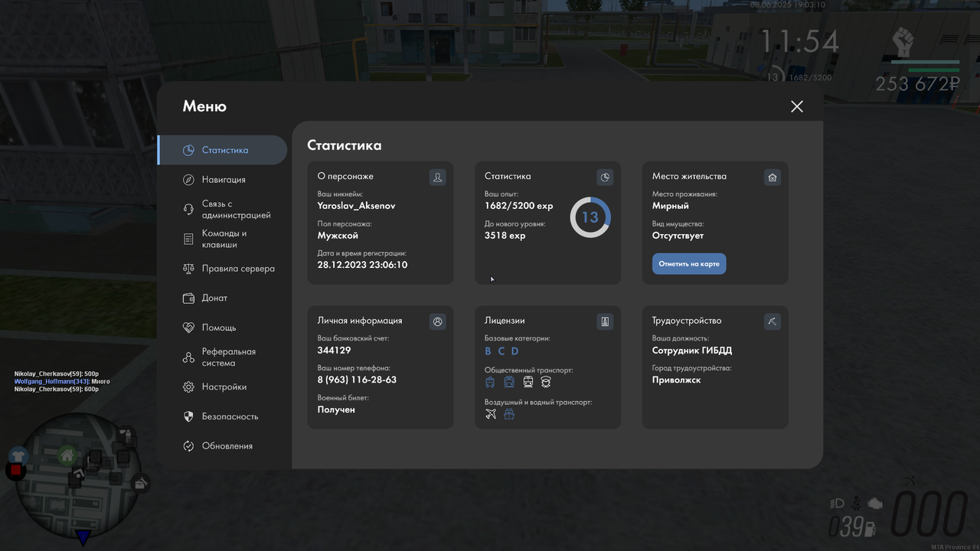This screenshot has width=980, height=551.
Task: Click the user circle icon in Личная информация
Action: pos(438,322)
